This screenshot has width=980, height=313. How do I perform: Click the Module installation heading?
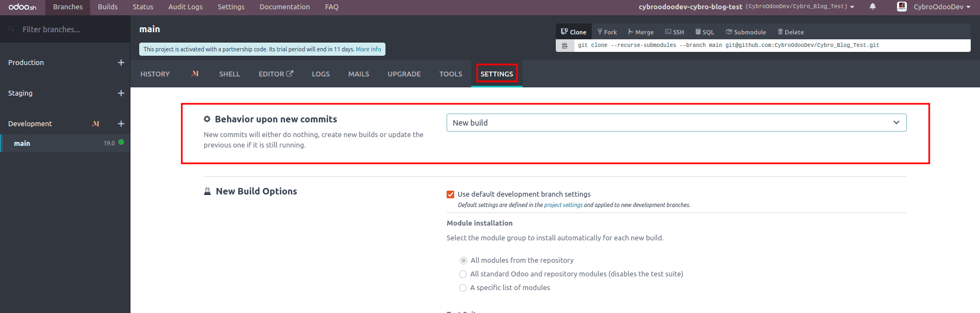[x=479, y=223]
